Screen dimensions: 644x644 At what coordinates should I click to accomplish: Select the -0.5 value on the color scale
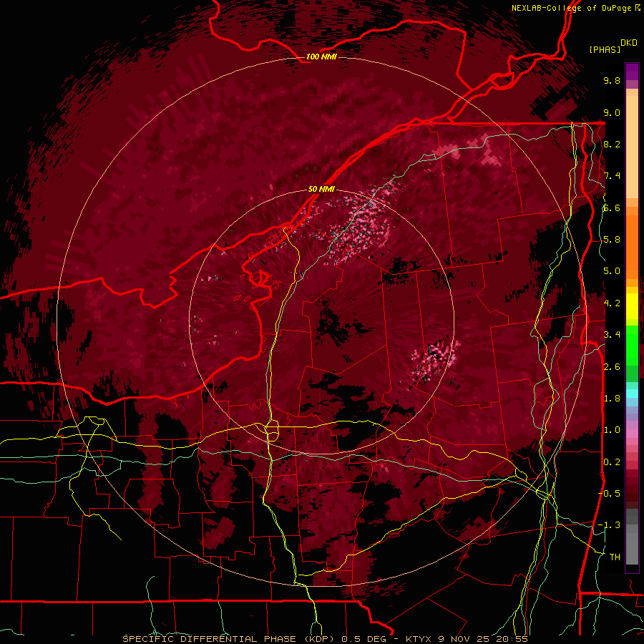pyautogui.click(x=609, y=494)
